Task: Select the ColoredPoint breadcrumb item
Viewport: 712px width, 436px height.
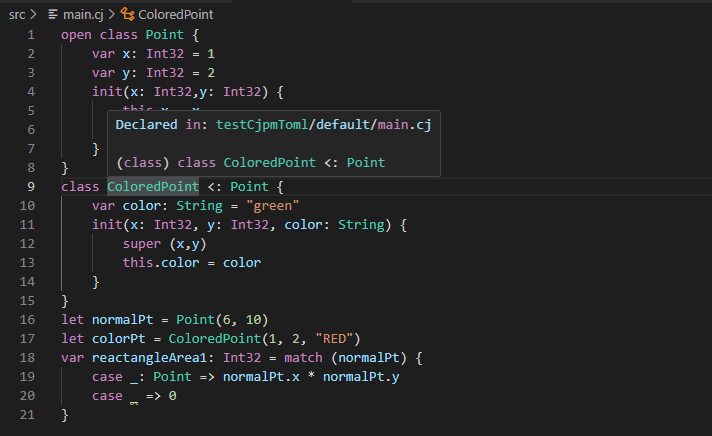Action: 176,15
